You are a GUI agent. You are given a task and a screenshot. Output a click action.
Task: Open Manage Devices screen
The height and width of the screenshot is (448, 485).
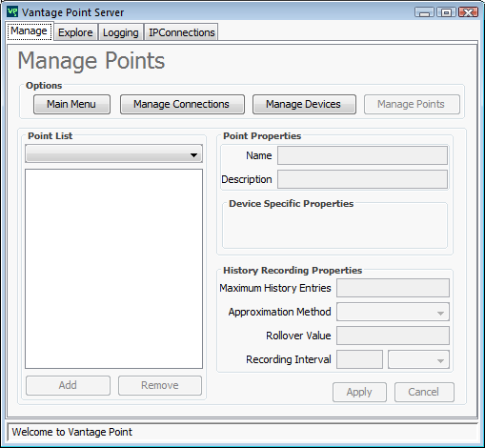(x=304, y=104)
